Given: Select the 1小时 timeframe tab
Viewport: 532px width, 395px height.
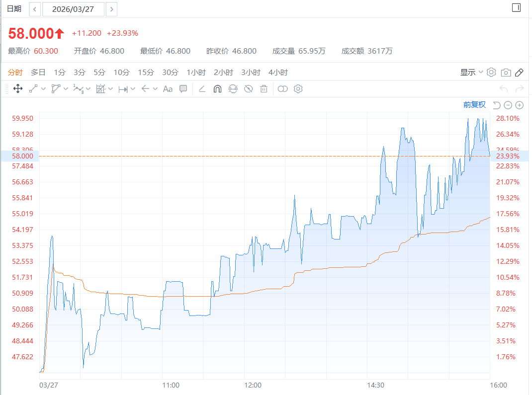Looking at the screenshot, I should [196, 73].
